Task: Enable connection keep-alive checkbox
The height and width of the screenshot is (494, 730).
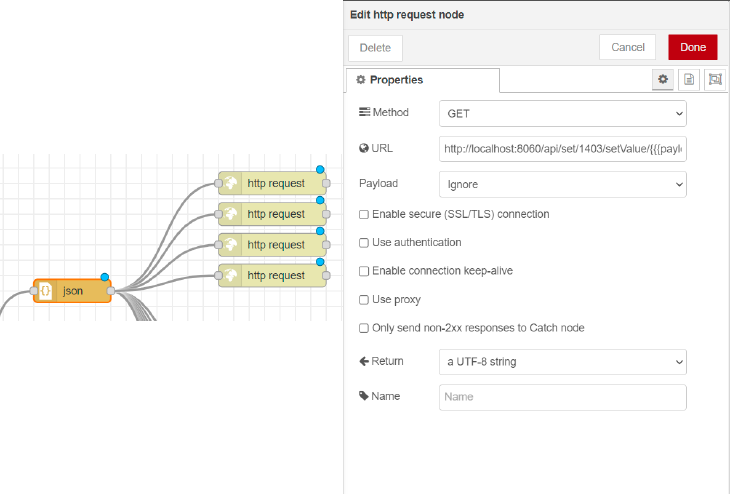Action: (x=364, y=271)
